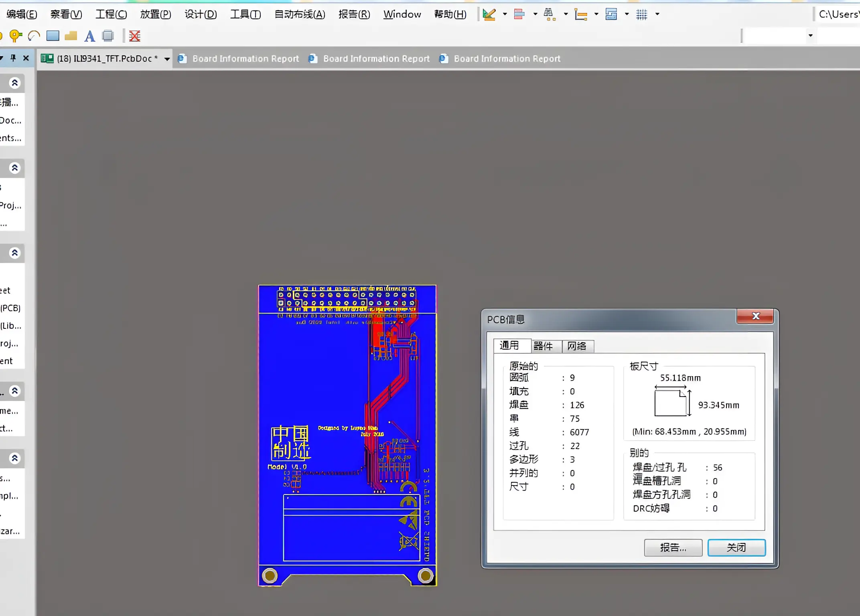Viewport: 860px width, 616px height.
Task: Select the place arc tool
Action: pyautogui.click(x=34, y=36)
